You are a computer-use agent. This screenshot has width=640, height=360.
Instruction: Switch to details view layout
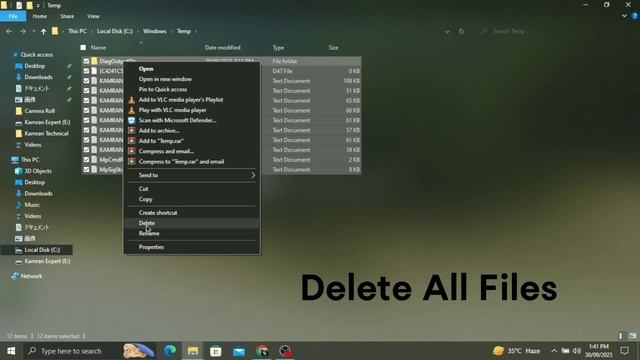click(621, 336)
